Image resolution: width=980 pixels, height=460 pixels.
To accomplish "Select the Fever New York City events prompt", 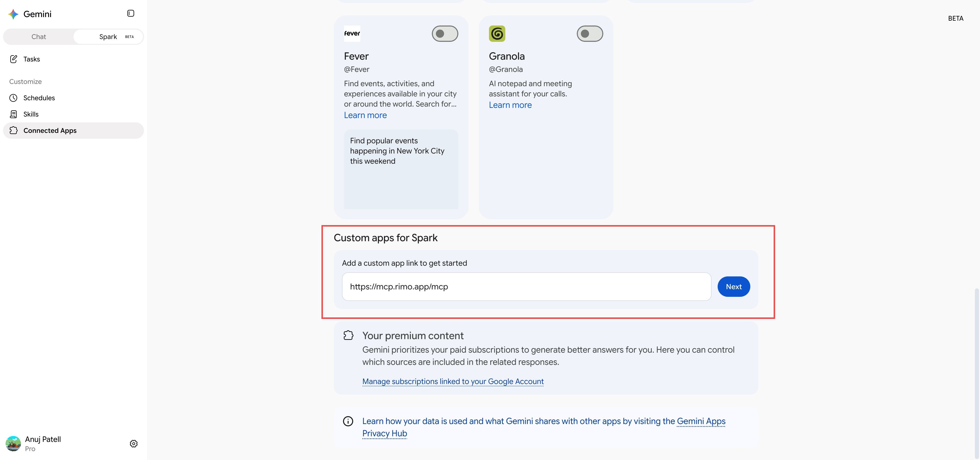I will pos(401,169).
